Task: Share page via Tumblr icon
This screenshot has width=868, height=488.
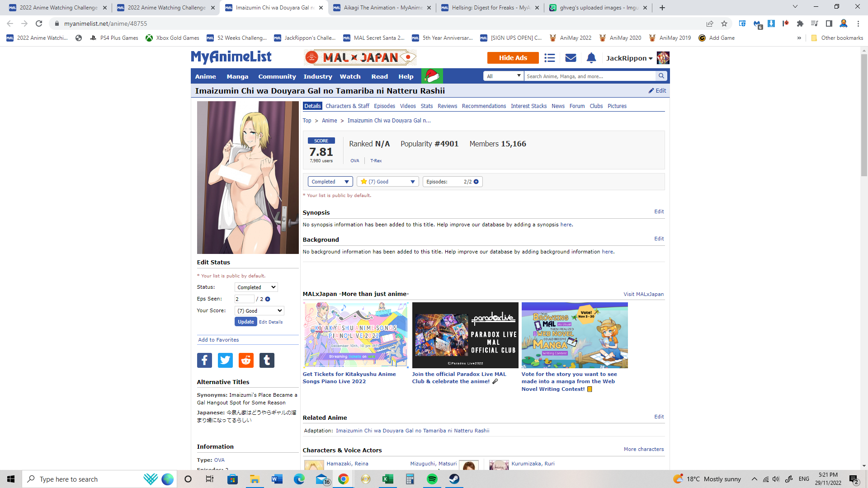Action: [267, 360]
